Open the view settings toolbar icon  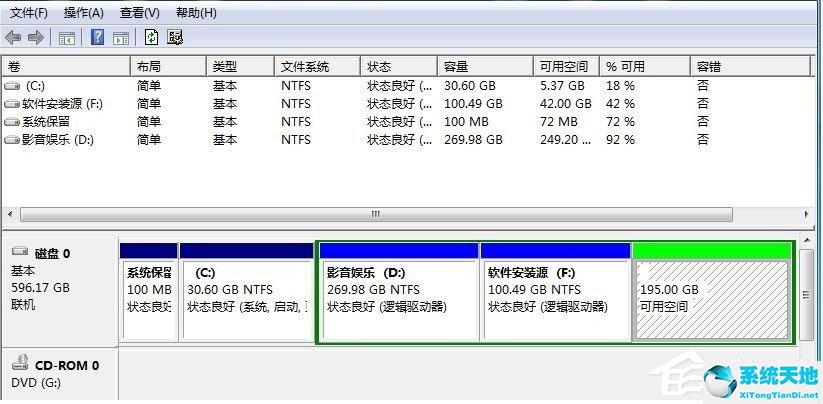[x=175, y=37]
